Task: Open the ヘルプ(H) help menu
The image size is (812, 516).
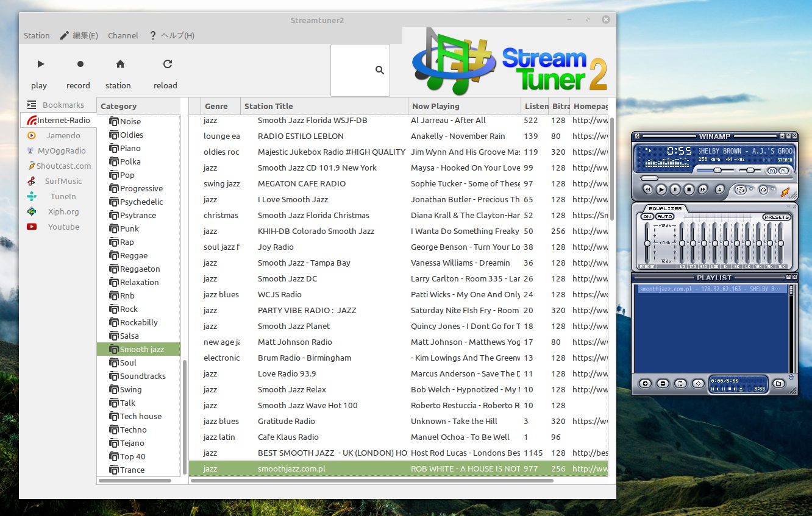Action: [172, 35]
